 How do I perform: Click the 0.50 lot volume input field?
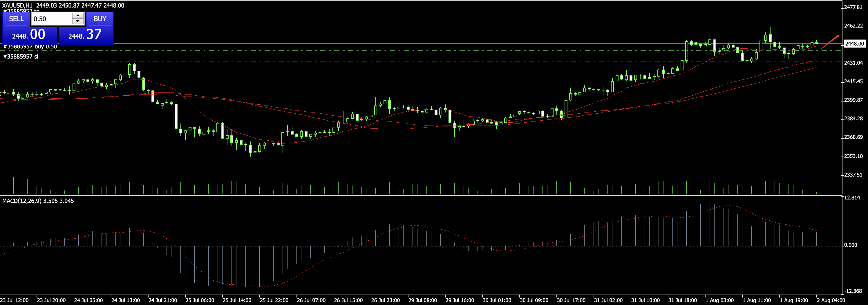click(52, 19)
